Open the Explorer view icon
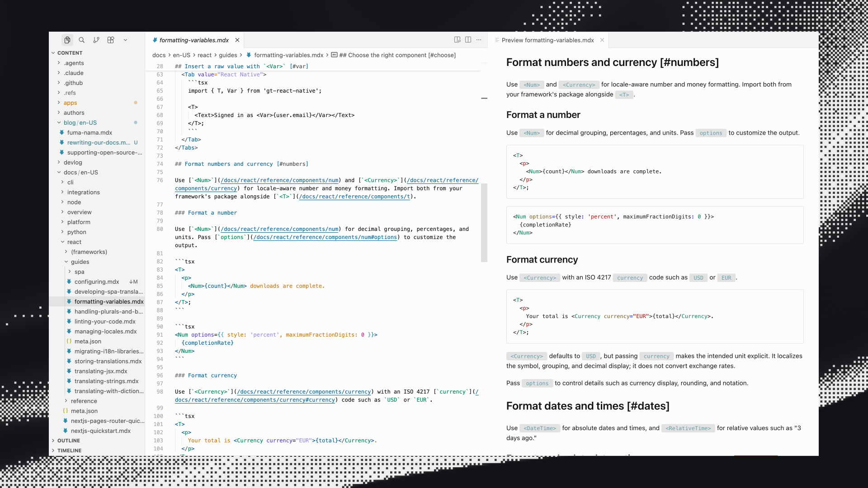 67,40
